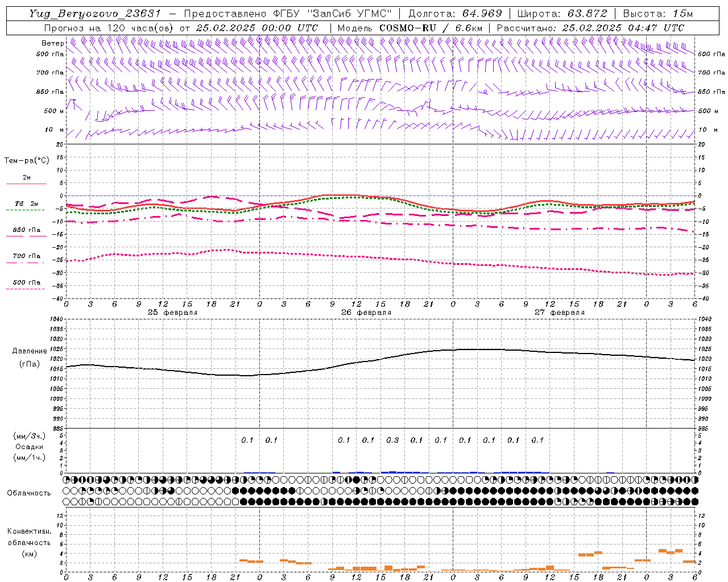This screenshot has height=582, width=728.
Task: Click the 27 февраля date label
Action: [560, 313]
